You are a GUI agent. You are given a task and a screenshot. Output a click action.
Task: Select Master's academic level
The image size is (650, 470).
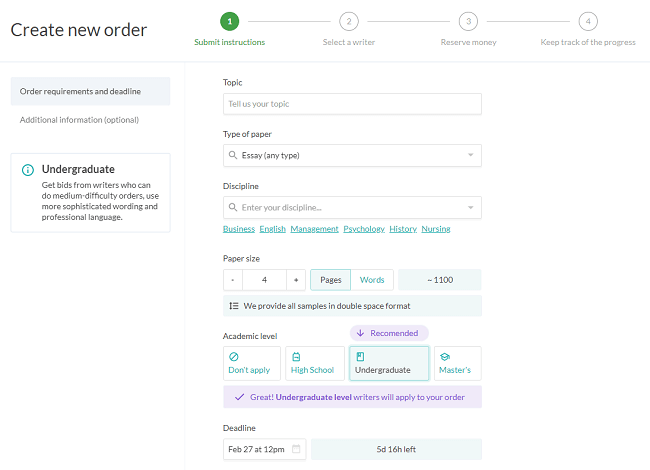click(x=457, y=363)
